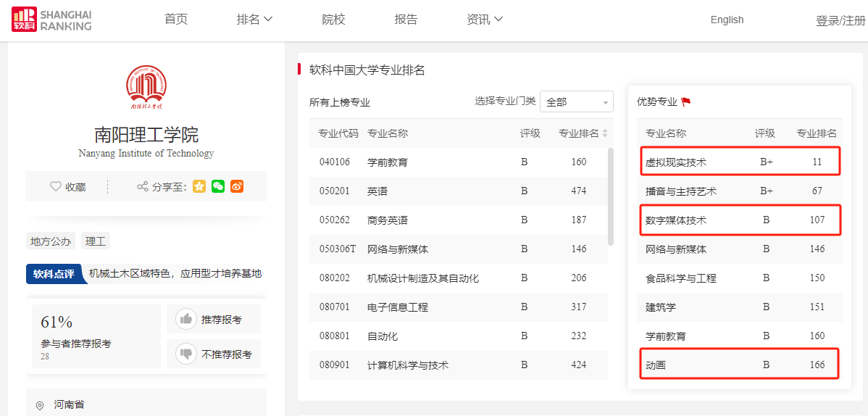The height and width of the screenshot is (416, 868).
Task: Go to the 首页 tab
Action: (x=176, y=20)
